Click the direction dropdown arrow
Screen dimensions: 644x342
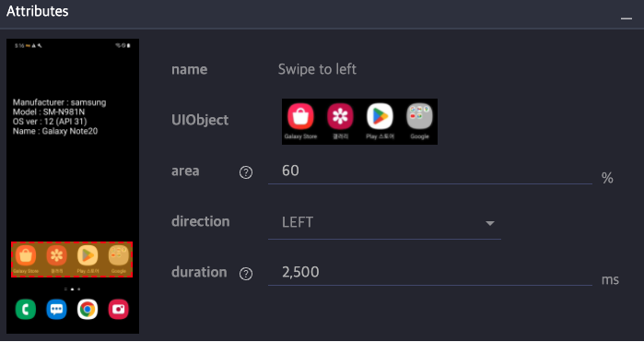point(489,224)
